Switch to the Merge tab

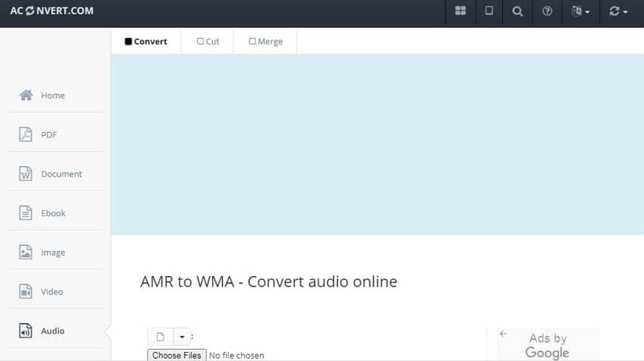[265, 42]
